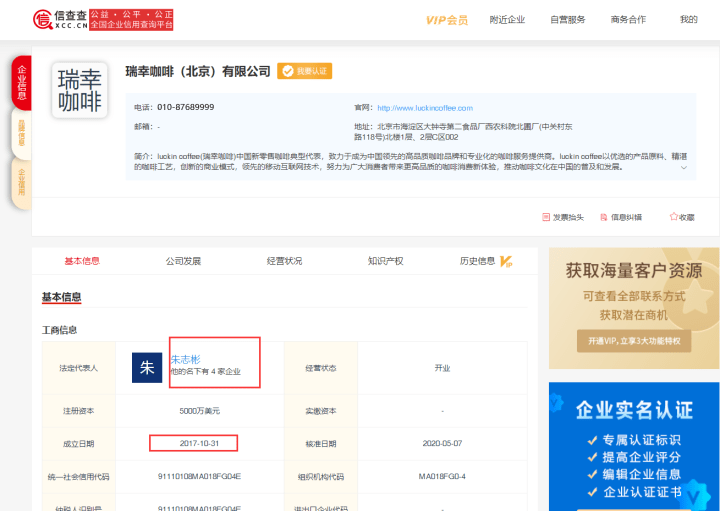The height and width of the screenshot is (511, 720).
Task: Switch to the 公司发展 tab
Action: click(x=183, y=261)
